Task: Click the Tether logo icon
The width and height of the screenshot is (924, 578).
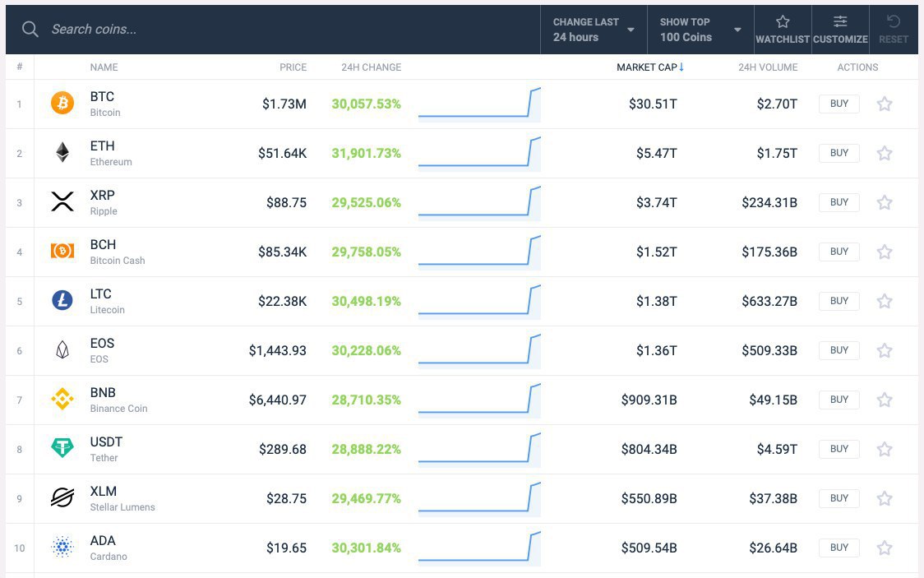Action: tap(62, 448)
